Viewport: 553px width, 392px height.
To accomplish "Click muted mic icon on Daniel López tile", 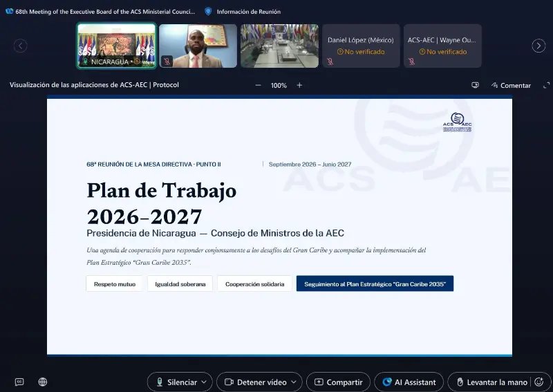I will point(330,62).
